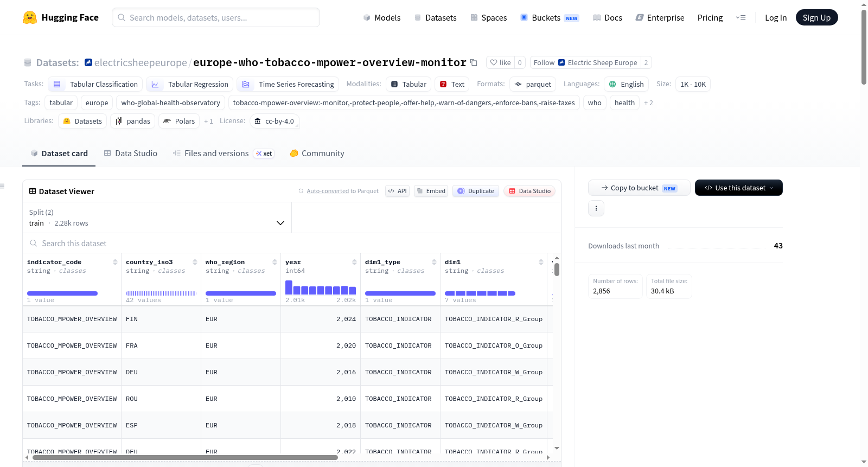Open the Use this dataset dropdown
This screenshot has width=868, height=467.
coord(738,188)
